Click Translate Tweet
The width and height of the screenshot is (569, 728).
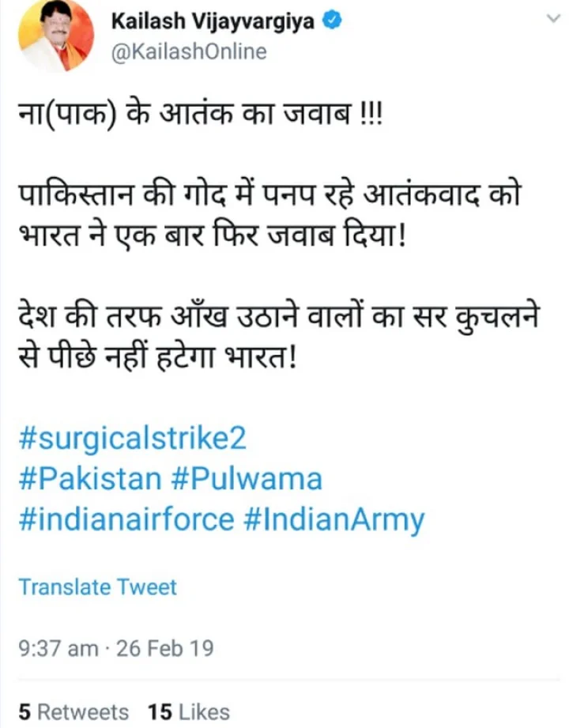(x=97, y=587)
